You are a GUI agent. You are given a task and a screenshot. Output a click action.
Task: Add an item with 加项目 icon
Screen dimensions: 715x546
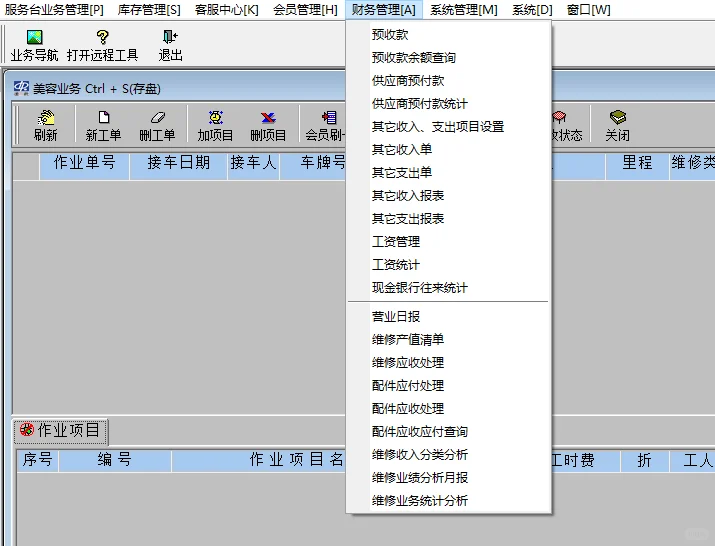coord(215,118)
